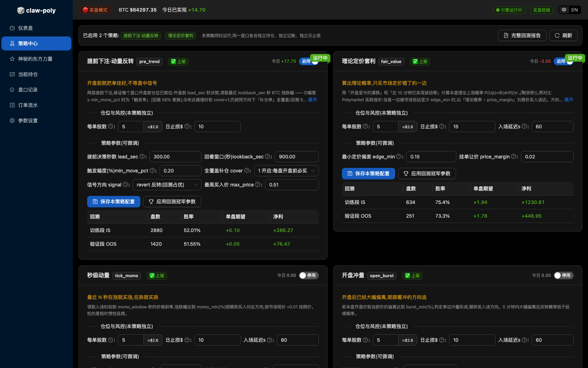
Task: Click help icon beside fair_value 入场延迟s
Action: 524,127
